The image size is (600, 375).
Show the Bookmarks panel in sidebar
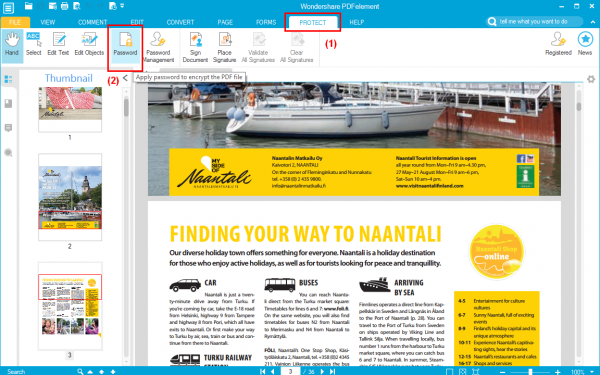pos(8,103)
